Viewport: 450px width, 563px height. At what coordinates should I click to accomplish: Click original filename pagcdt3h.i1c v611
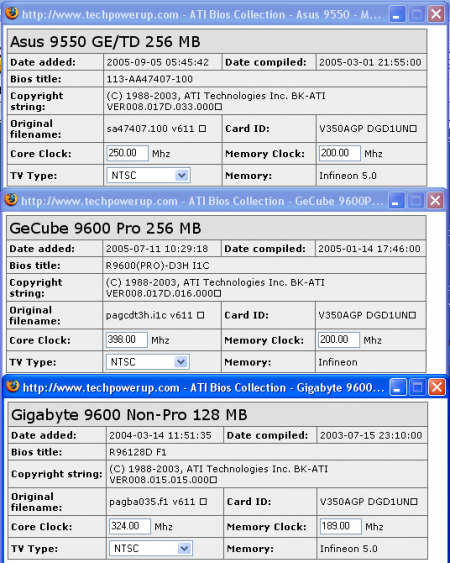point(155,315)
